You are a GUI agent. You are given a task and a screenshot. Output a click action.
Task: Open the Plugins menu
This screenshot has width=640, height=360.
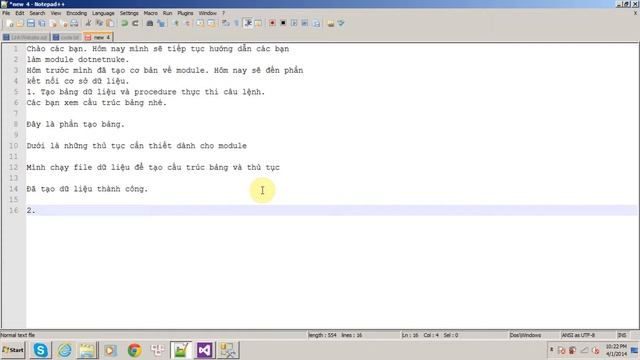(x=185, y=13)
